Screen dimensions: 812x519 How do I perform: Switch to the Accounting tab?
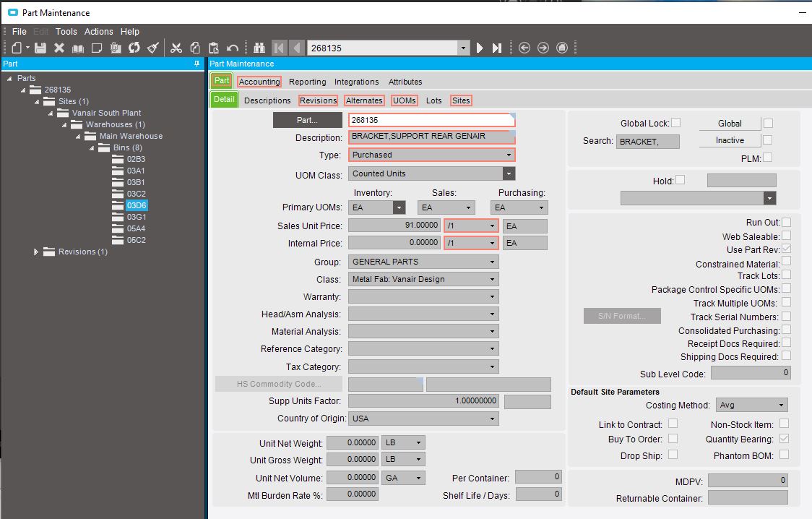(259, 82)
